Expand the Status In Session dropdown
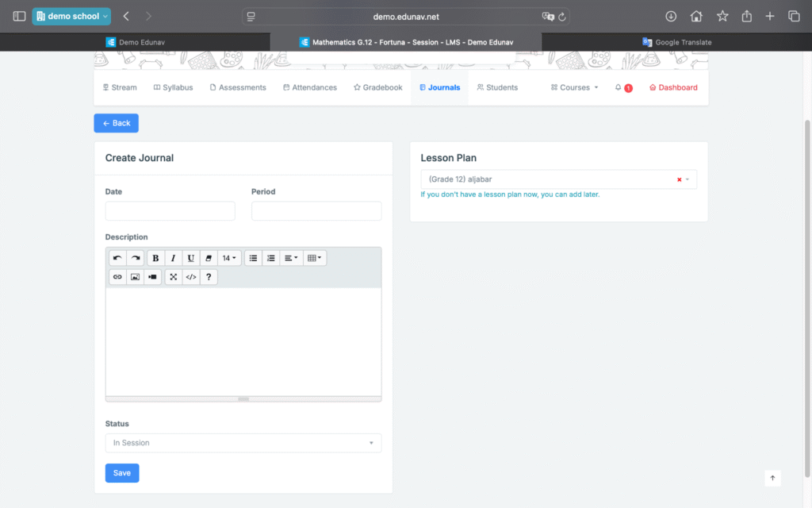 243,443
